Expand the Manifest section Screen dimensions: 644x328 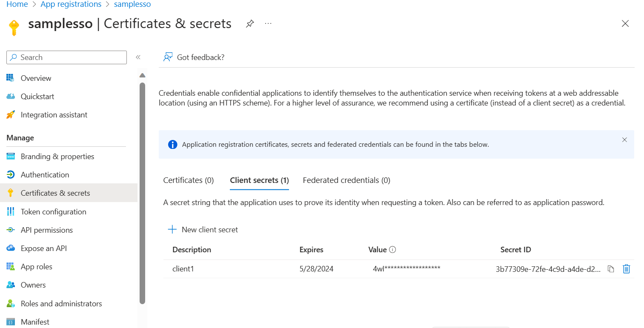(x=35, y=322)
